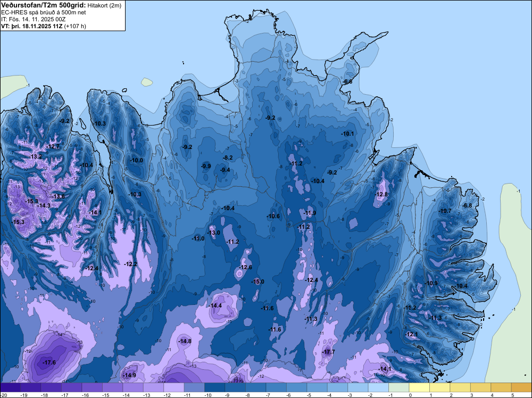Click the -10.9 temperature label

click(x=431, y=283)
